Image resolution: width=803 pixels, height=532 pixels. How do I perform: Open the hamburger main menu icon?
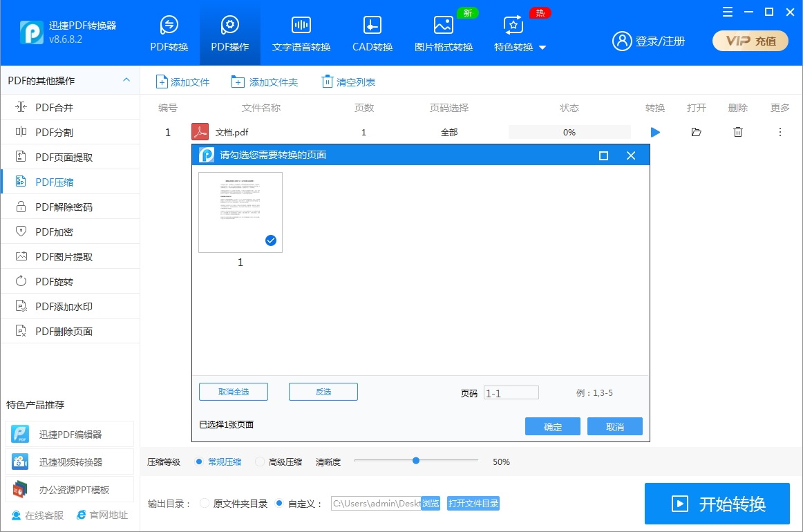coord(728,12)
